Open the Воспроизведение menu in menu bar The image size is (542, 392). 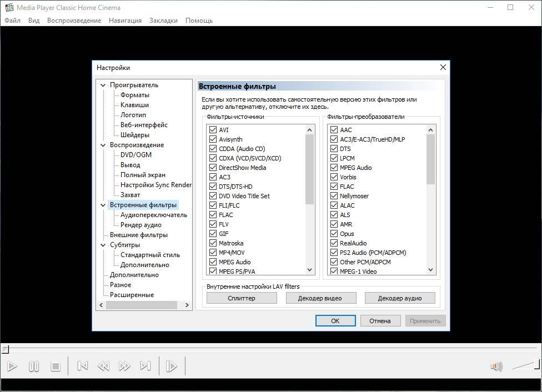tap(74, 21)
